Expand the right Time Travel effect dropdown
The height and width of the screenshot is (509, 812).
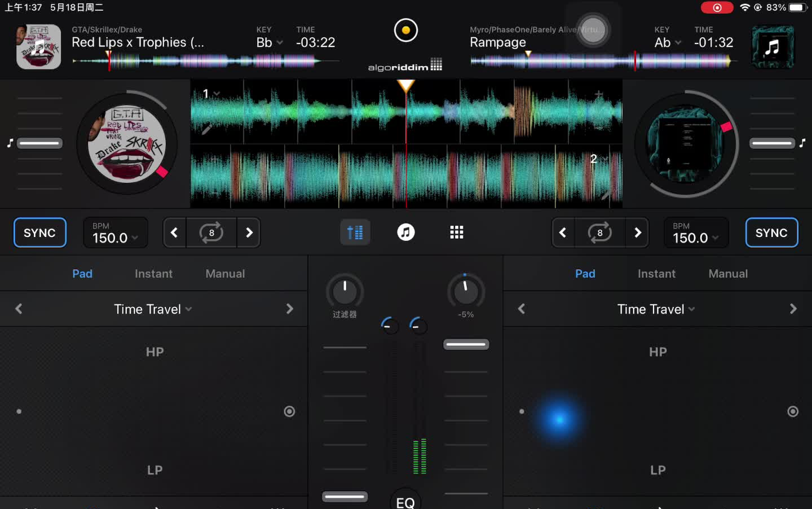[656, 309]
